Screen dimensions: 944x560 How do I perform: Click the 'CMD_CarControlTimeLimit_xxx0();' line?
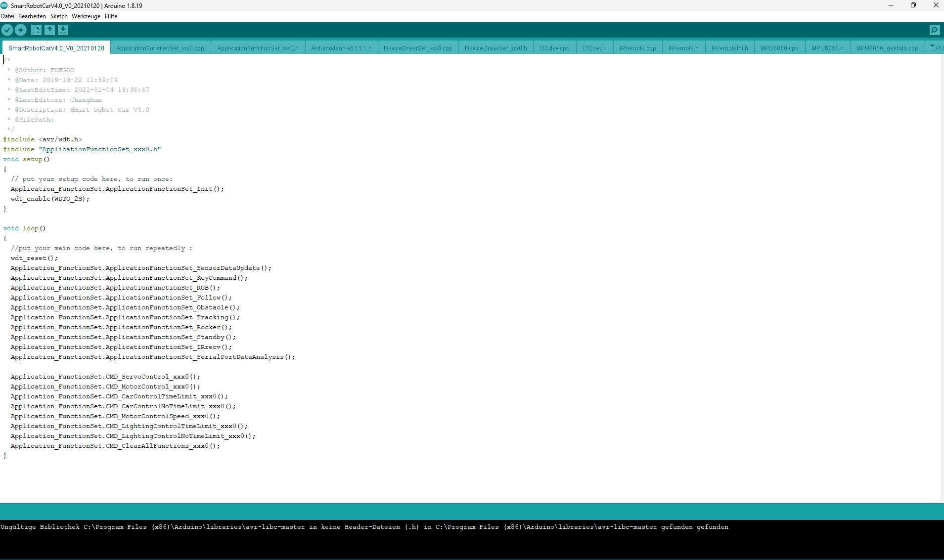click(119, 396)
